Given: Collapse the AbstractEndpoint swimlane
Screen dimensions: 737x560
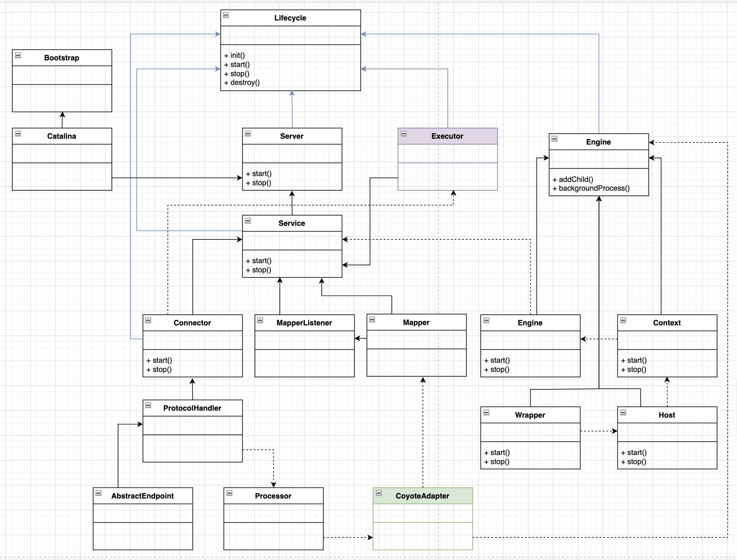Looking at the screenshot, I should (x=98, y=493).
